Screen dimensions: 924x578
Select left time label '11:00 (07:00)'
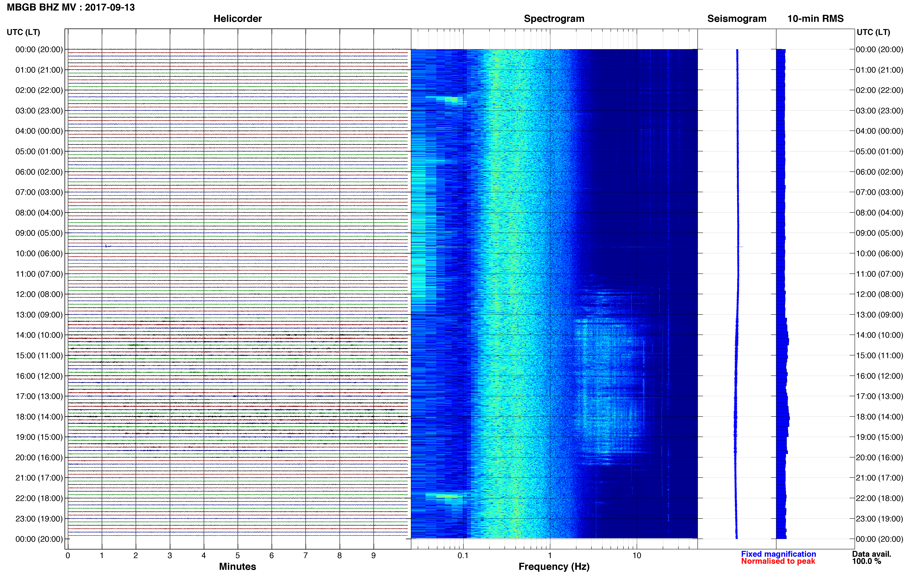(x=39, y=274)
